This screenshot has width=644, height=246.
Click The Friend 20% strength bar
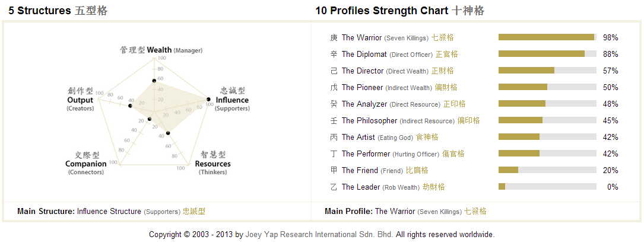547,170
